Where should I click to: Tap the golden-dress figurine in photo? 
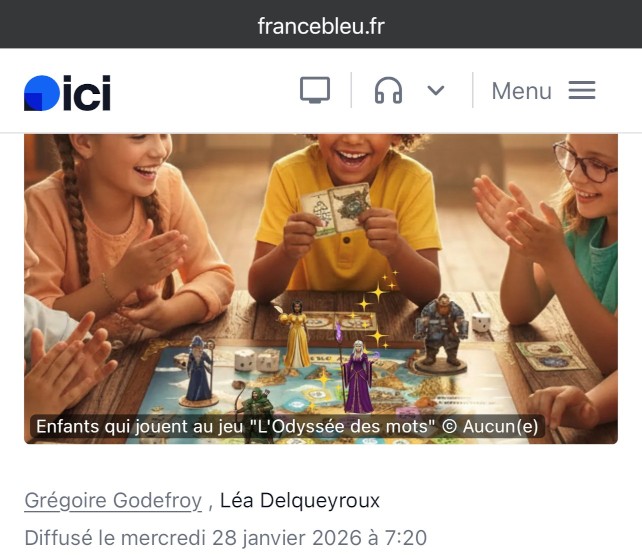click(296, 334)
